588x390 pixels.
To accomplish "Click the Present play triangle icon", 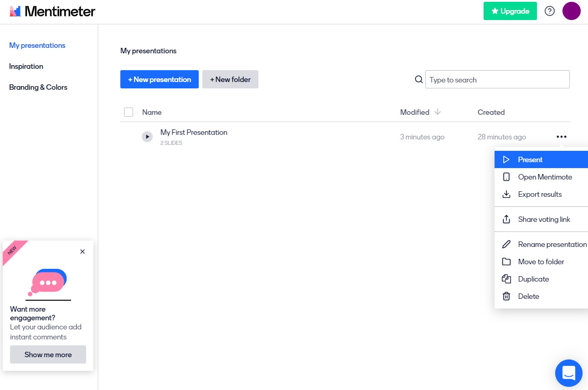I will tap(506, 159).
